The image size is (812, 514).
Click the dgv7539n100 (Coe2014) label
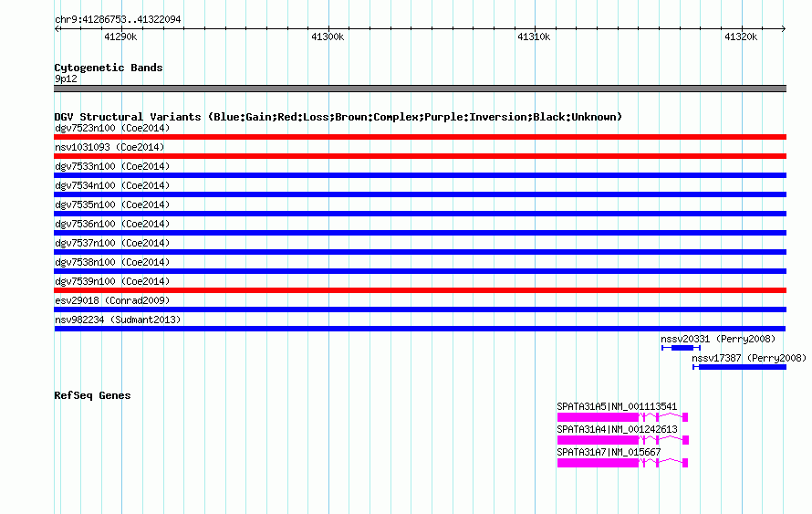point(112,281)
